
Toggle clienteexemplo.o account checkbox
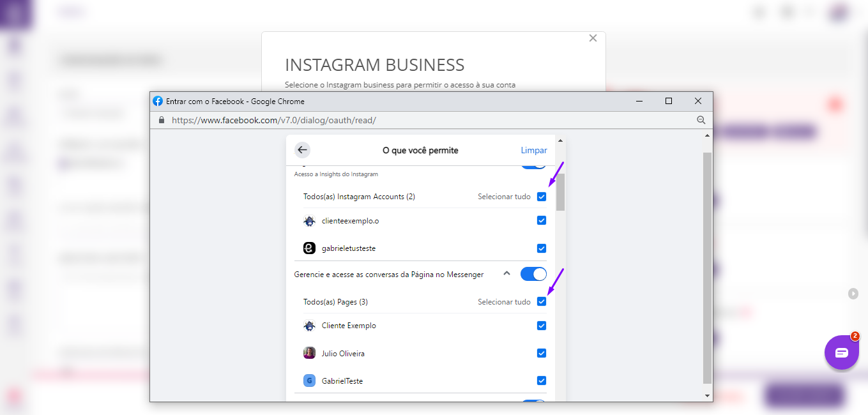point(542,221)
